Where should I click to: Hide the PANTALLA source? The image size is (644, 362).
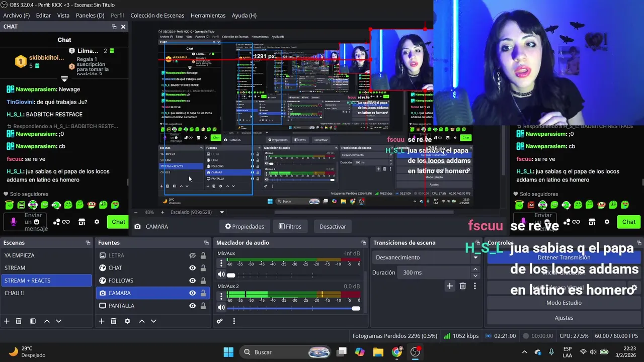(192, 306)
